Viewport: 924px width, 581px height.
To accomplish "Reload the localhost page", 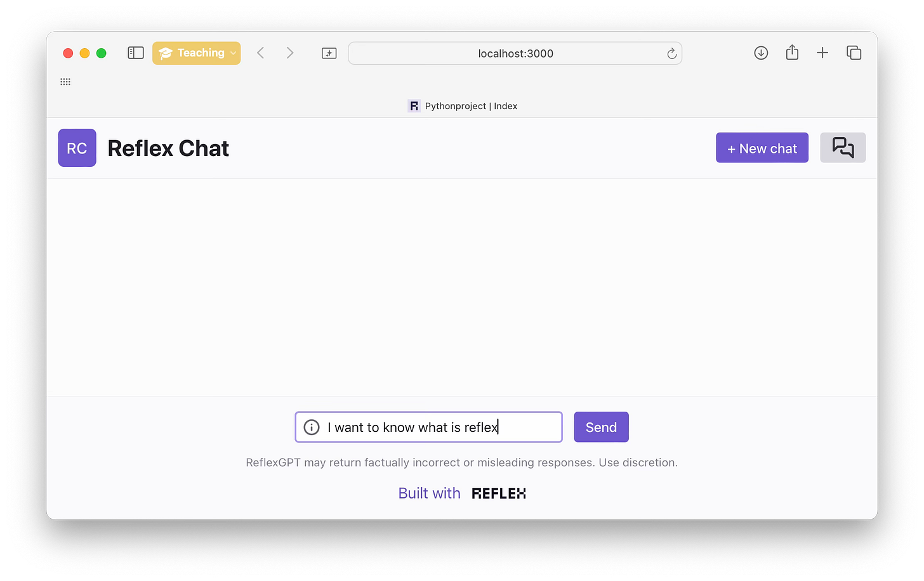I will click(671, 54).
